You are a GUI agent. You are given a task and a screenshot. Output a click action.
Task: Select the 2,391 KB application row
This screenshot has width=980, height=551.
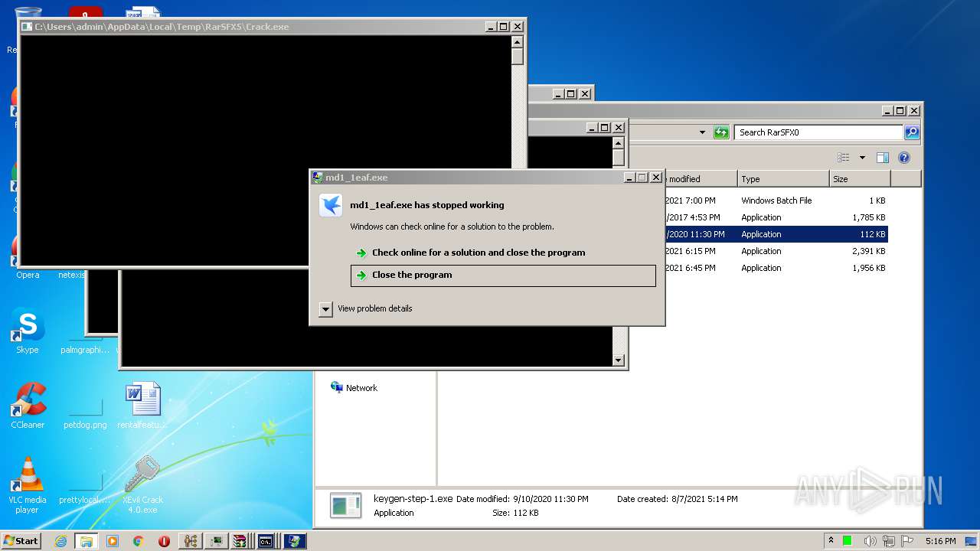click(x=776, y=251)
